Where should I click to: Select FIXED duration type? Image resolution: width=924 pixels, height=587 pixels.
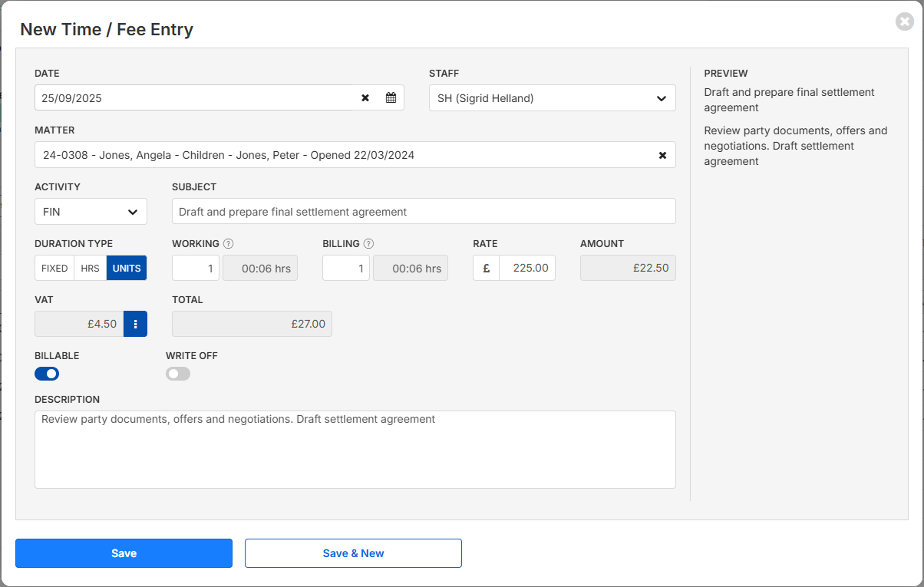[x=54, y=268]
